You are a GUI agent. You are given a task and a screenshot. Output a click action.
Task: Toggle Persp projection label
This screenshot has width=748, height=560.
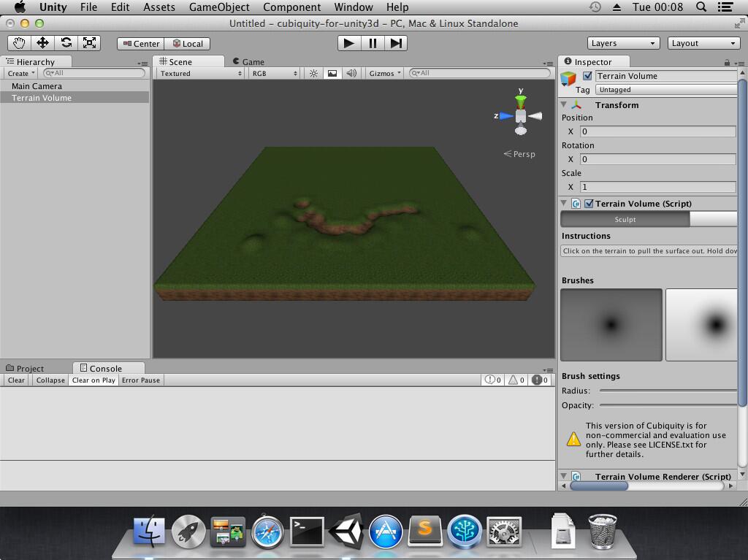[519, 154]
